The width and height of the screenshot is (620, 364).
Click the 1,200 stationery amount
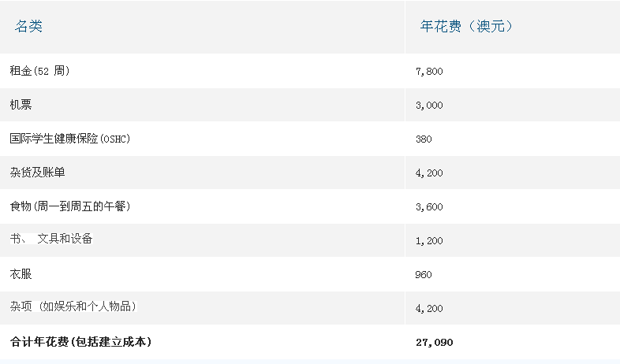click(x=429, y=241)
